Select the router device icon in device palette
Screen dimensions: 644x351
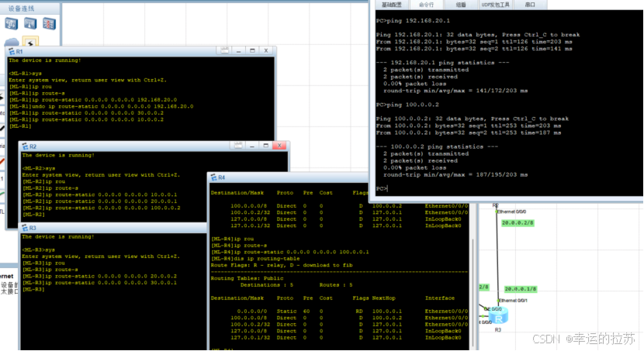pyautogui.click(x=12, y=23)
